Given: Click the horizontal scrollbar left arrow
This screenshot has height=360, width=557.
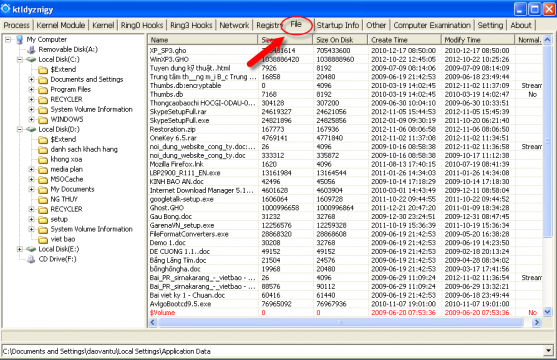Looking at the screenshot, I should click(x=153, y=322).
